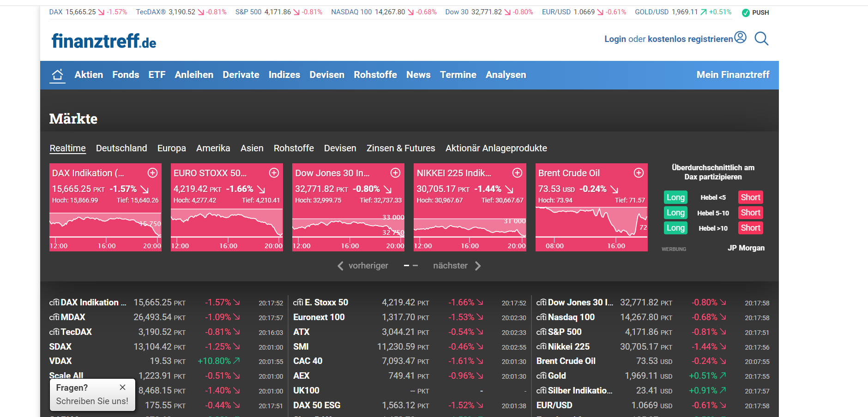Switch to the Amerika markets tab
Image resolution: width=868 pixels, height=417 pixels.
point(213,148)
